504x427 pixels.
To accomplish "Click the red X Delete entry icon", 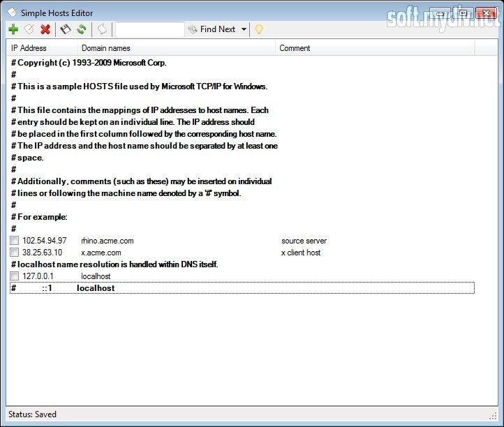I will [45, 29].
